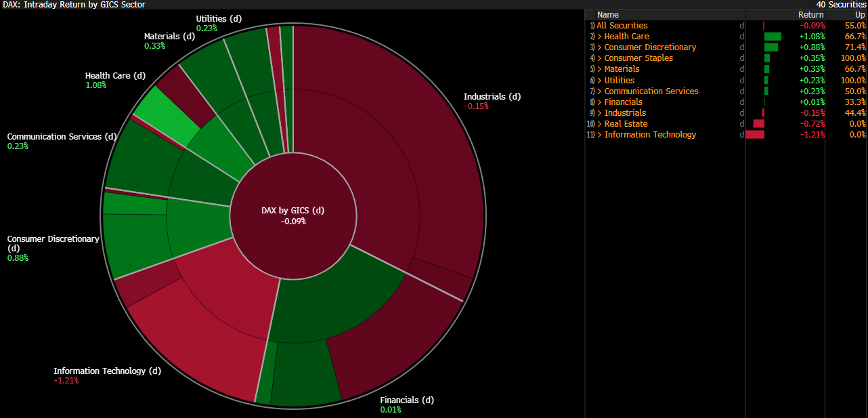Viewport: 868px width, 418px height.
Task: Expand the Industrials sector row
Action: point(599,112)
